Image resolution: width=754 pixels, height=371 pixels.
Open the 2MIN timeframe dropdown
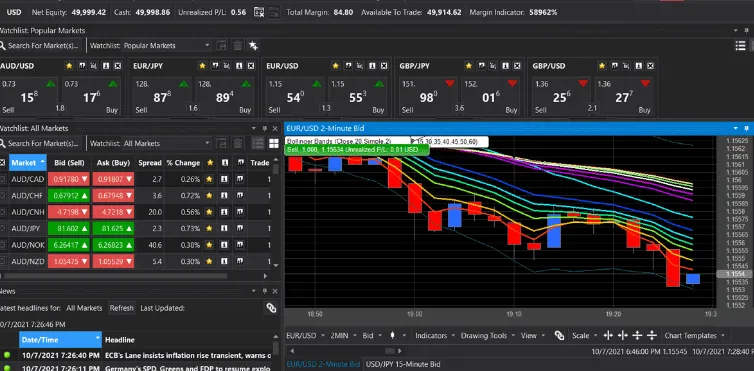pos(343,335)
